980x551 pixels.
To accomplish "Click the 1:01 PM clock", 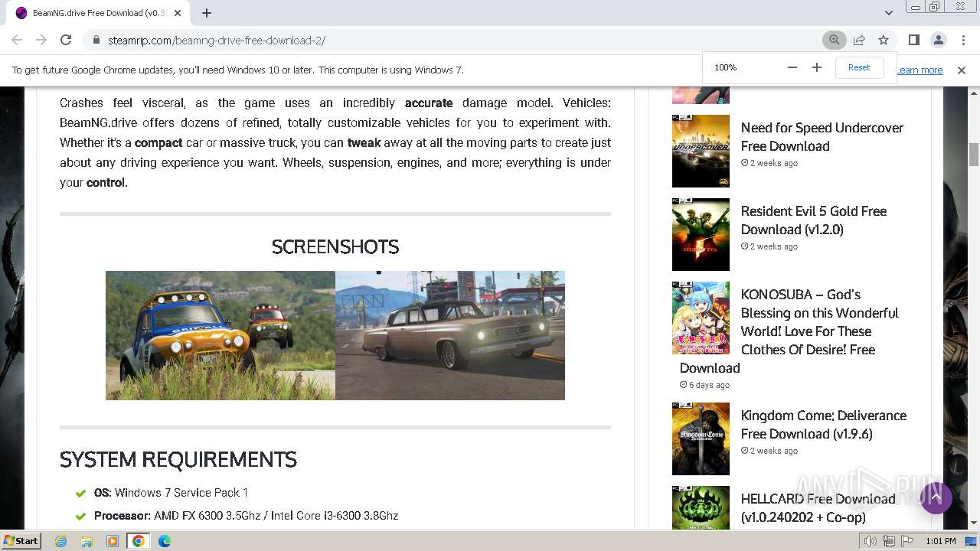I will pyautogui.click(x=940, y=541).
